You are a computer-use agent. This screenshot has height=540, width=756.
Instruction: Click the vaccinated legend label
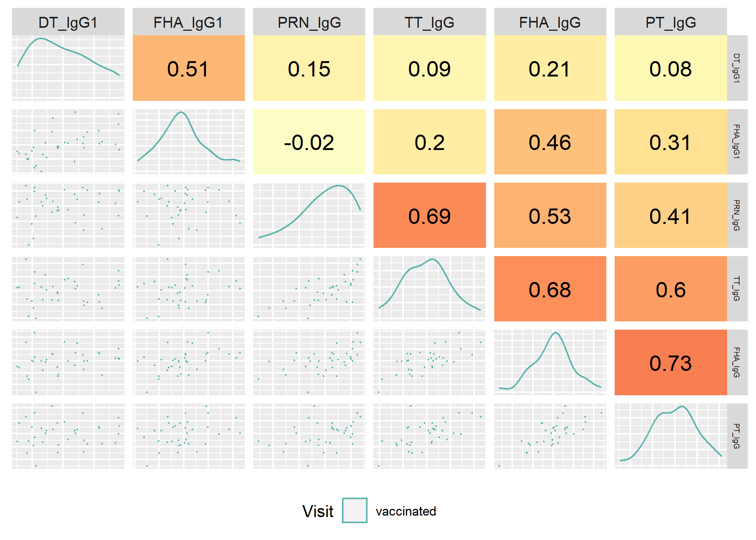(x=406, y=511)
